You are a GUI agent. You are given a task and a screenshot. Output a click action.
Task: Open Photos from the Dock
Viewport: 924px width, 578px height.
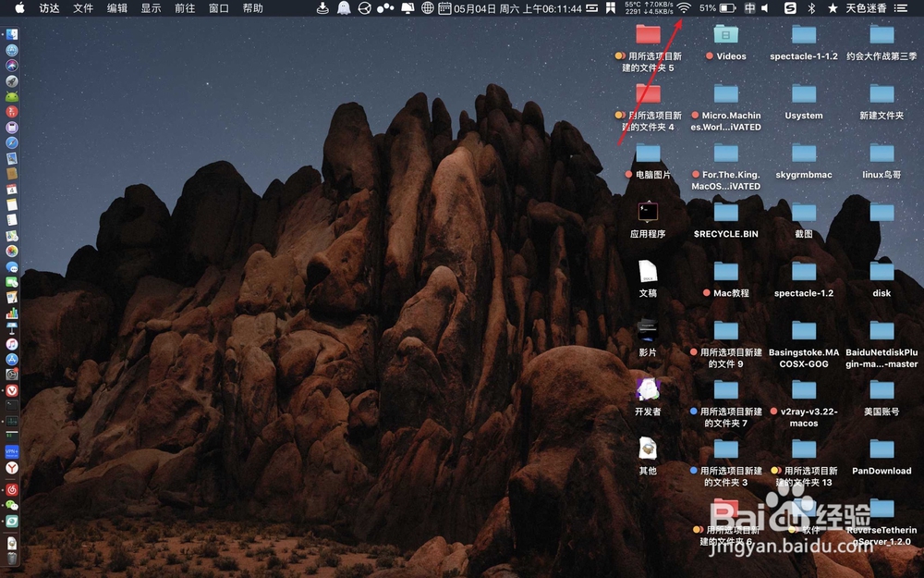point(12,252)
